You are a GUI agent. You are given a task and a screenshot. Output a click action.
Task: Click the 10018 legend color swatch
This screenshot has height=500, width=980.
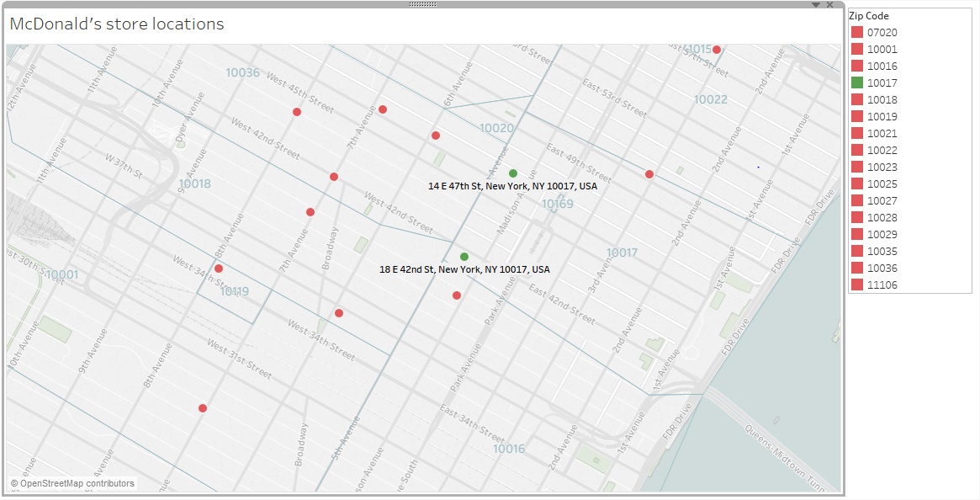pos(857,99)
